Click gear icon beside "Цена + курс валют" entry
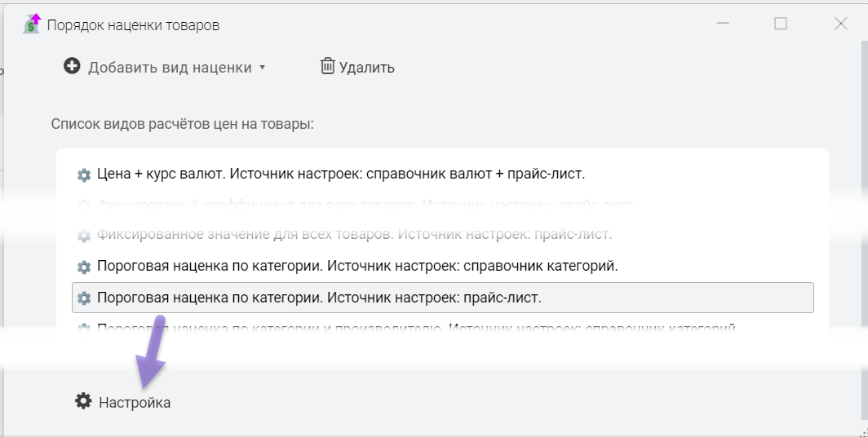868x437 pixels. pyautogui.click(x=83, y=174)
